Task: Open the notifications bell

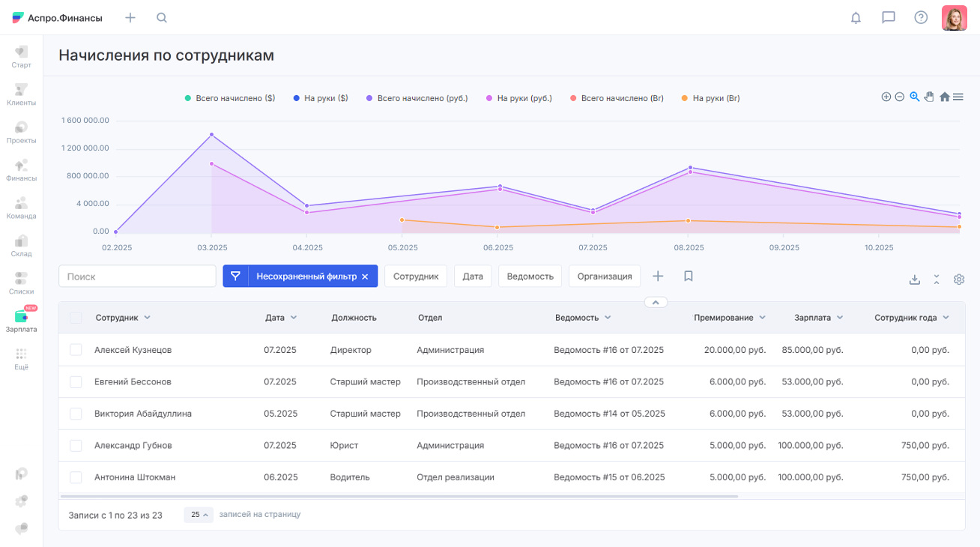Action: point(856,18)
